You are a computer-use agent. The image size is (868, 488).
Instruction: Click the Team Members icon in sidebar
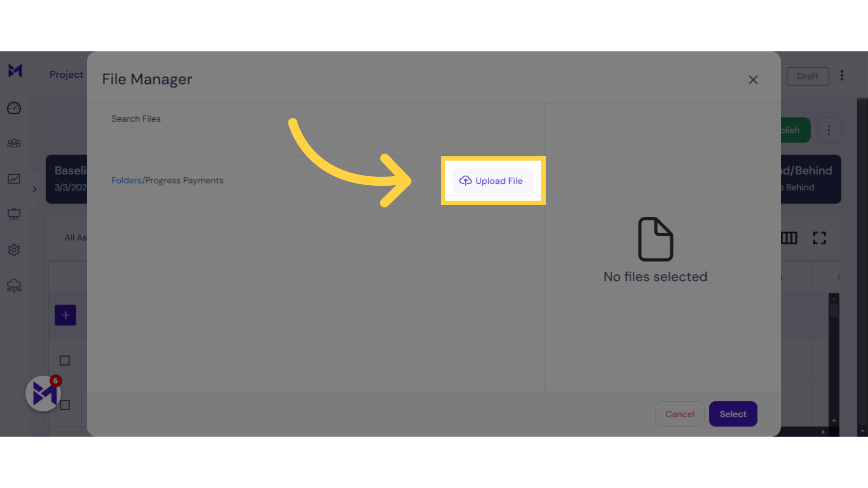[x=14, y=143]
